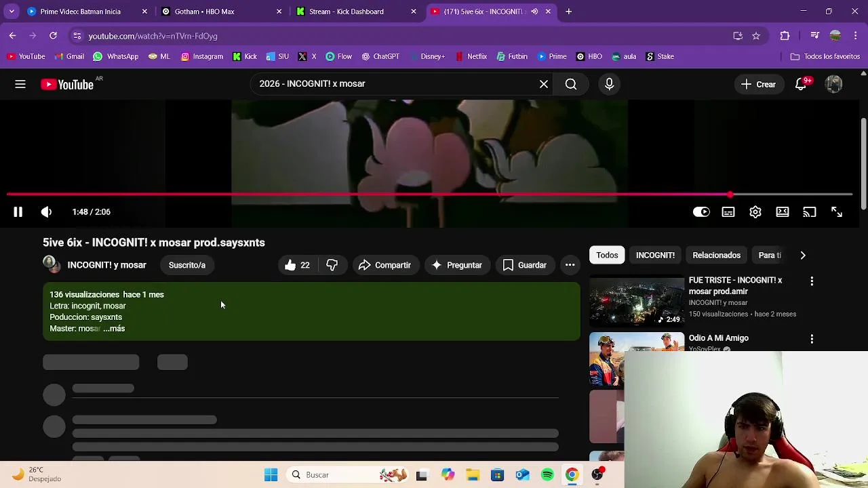
Task: Expand description with '...más'
Action: [x=114, y=329]
